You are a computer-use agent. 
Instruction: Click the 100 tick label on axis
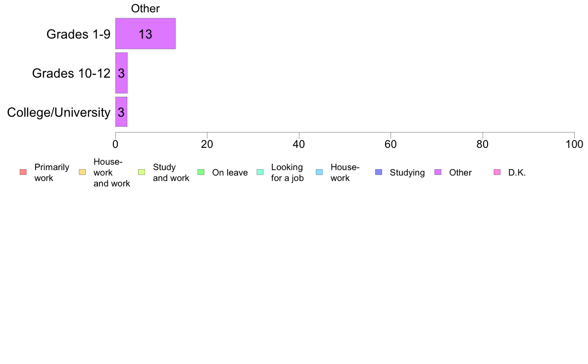(x=574, y=144)
